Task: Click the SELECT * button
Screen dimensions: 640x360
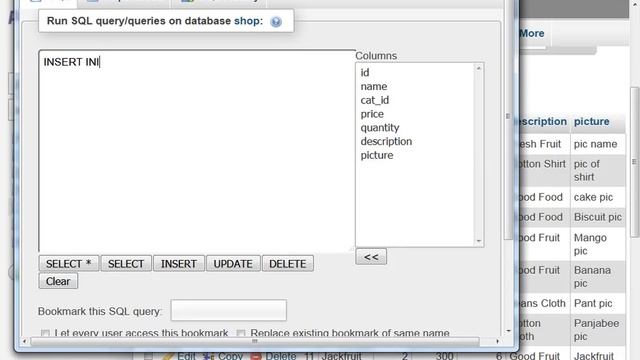Action: [x=69, y=264]
